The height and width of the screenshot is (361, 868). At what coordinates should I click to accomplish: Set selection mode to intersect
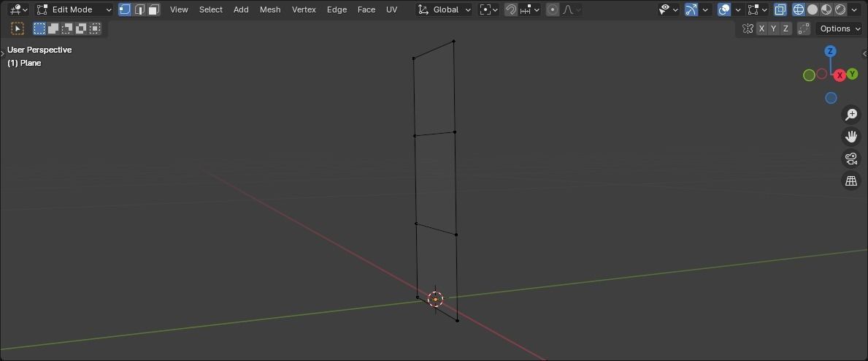[95, 28]
